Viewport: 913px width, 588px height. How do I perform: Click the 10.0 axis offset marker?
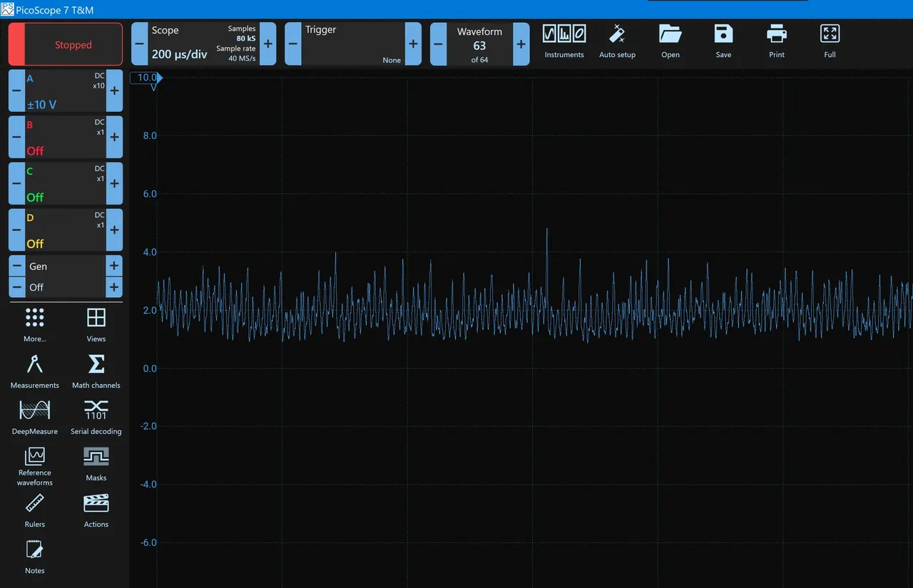pos(147,78)
